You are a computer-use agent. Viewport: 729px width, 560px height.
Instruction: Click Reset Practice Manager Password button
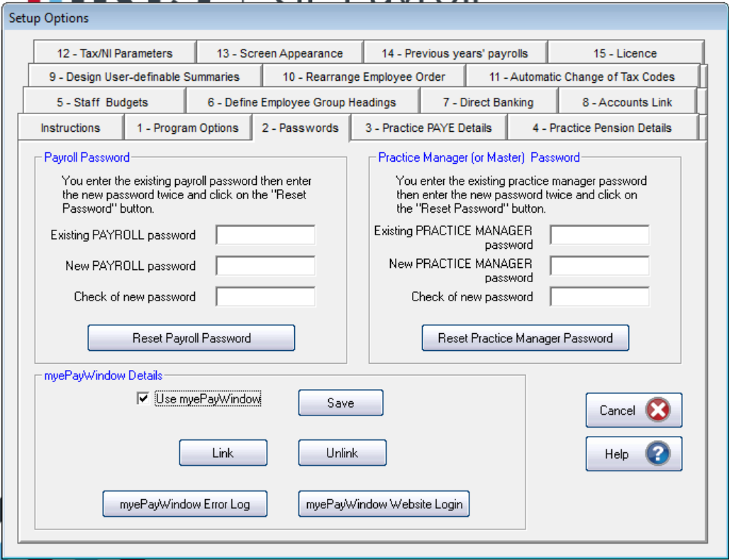click(525, 338)
